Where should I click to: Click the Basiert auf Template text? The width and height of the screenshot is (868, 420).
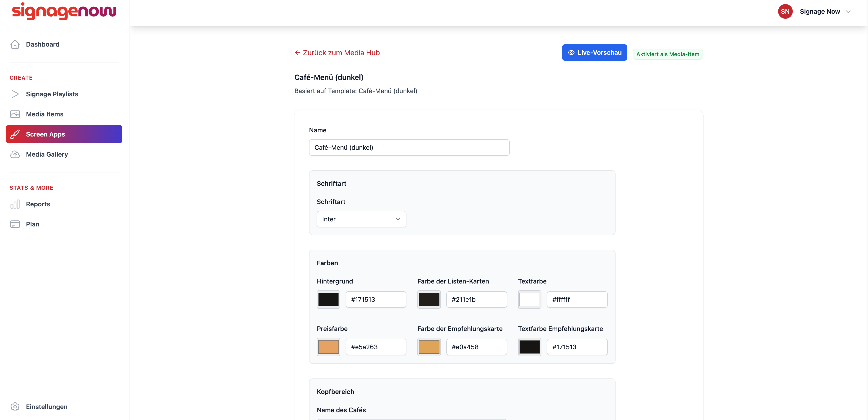(356, 91)
